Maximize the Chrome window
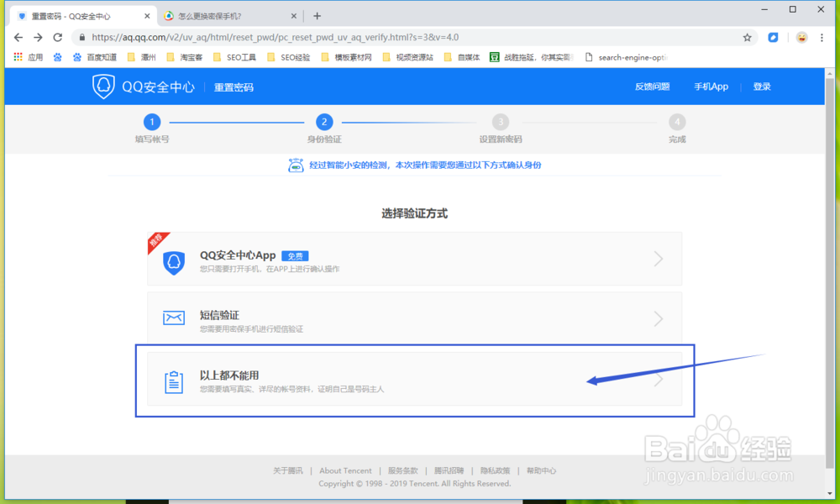Image resolution: width=840 pixels, height=504 pixels. coord(793,9)
